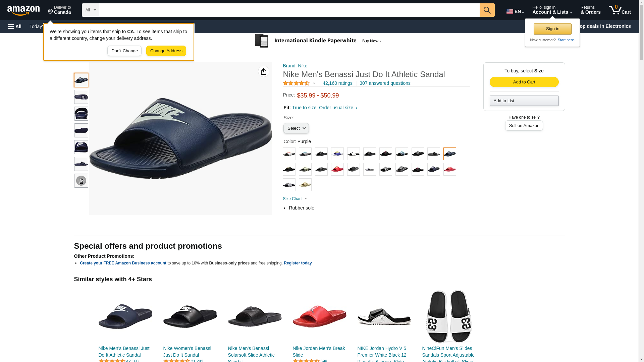Expand the search category All dropdown
The width and height of the screenshot is (644, 362).
[90, 10]
